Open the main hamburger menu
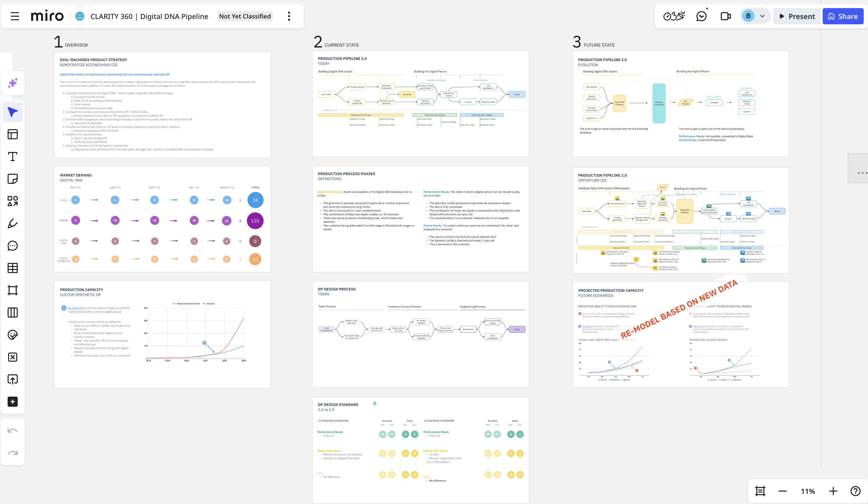This screenshot has width=868, height=504. coord(15,16)
